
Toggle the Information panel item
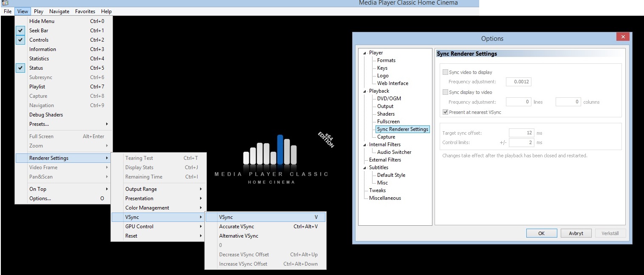pyautogui.click(x=64, y=49)
